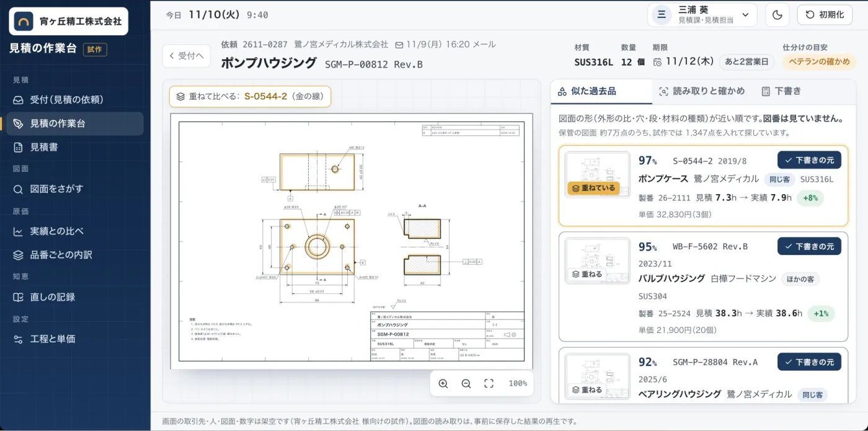Screen dimensions: 868x431
Task: Switch to the 下書き tab
Action: 781,91
